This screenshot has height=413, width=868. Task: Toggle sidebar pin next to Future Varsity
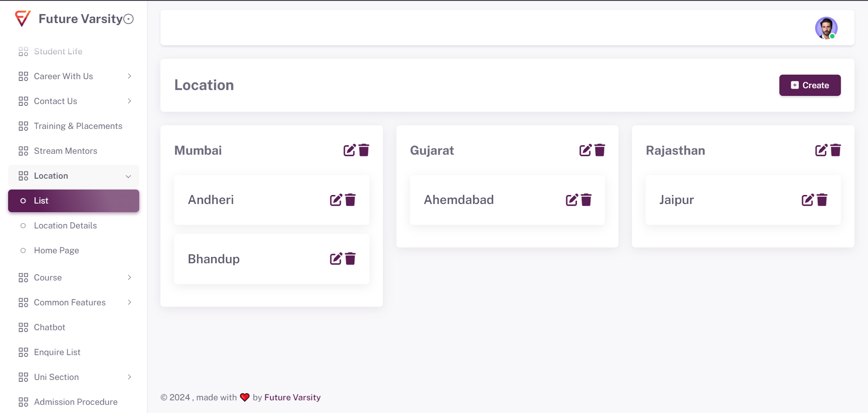click(129, 19)
